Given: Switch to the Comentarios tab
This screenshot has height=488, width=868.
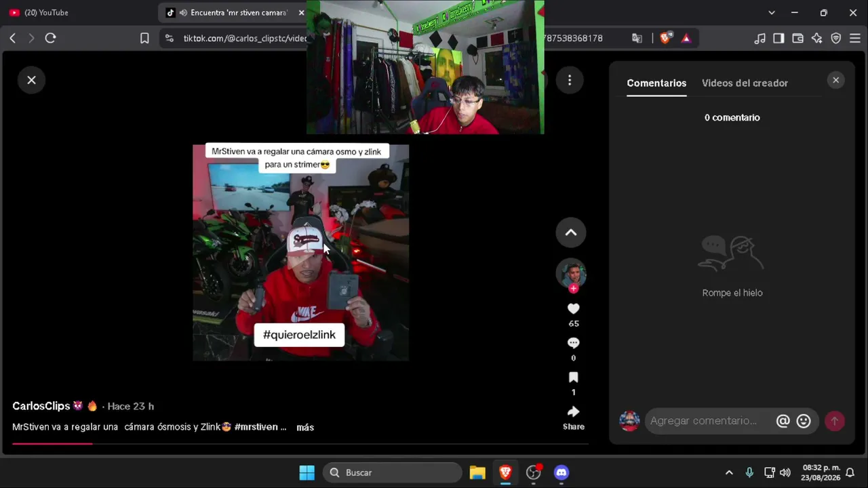Looking at the screenshot, I should pos(656,83).
